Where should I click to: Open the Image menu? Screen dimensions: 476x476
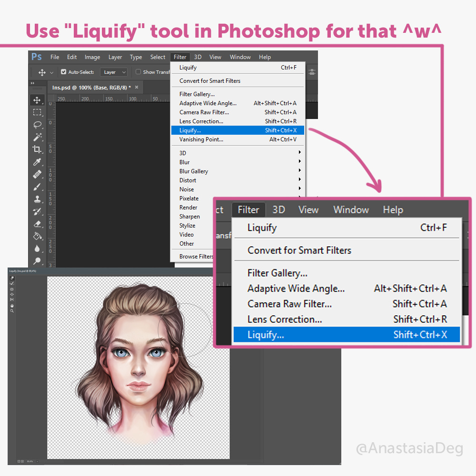(92, 57)
